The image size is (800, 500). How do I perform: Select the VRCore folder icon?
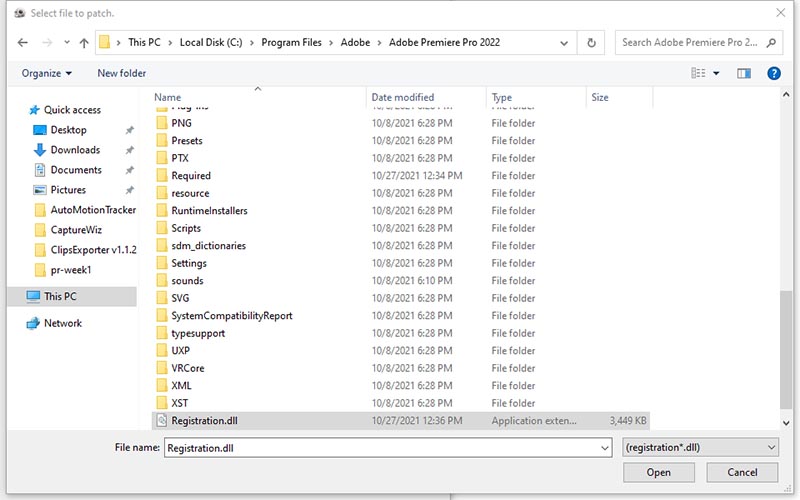tap(162, 368)
